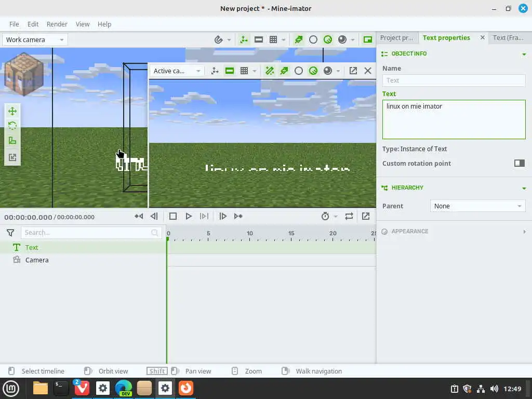Image resolution: width=532 pixels, height=399 pixels.
Task: Click play-in-region button after Play
Action: pyautogui.click(x=204, y=216)
